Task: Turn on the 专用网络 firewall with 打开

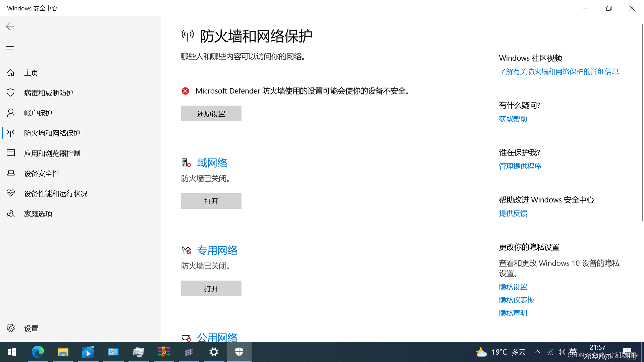Action: [211, 288]
